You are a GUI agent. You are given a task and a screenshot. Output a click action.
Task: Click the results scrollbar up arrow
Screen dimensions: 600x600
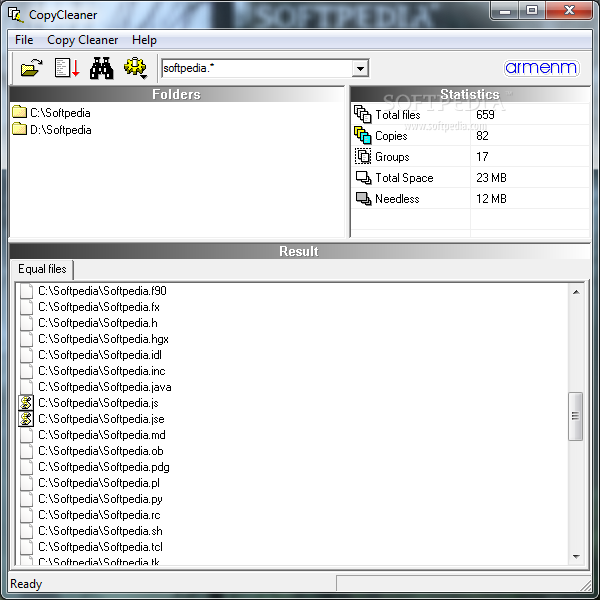coord(576,292)
